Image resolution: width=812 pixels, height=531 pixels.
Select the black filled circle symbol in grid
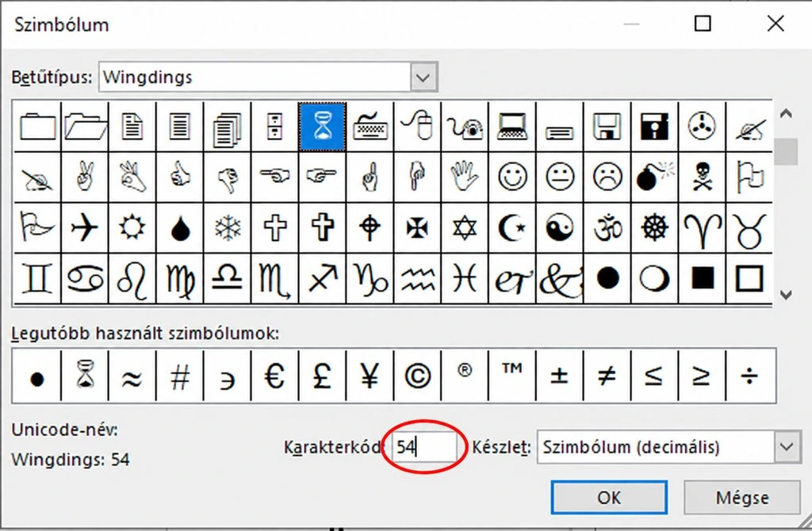607,278
